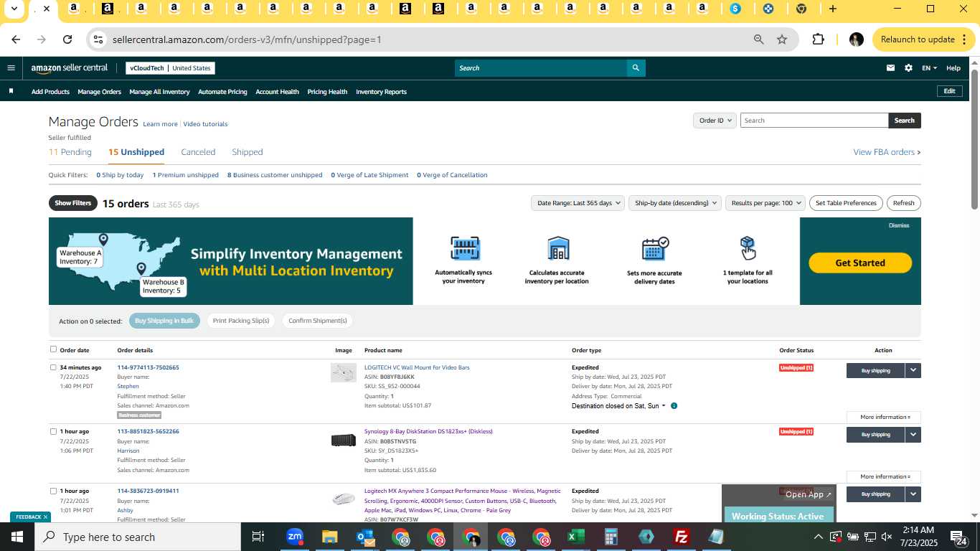Click the Task View icon on taskbar
The height and width of the screenshot is (551, 980).
click(x=258, y=537)
